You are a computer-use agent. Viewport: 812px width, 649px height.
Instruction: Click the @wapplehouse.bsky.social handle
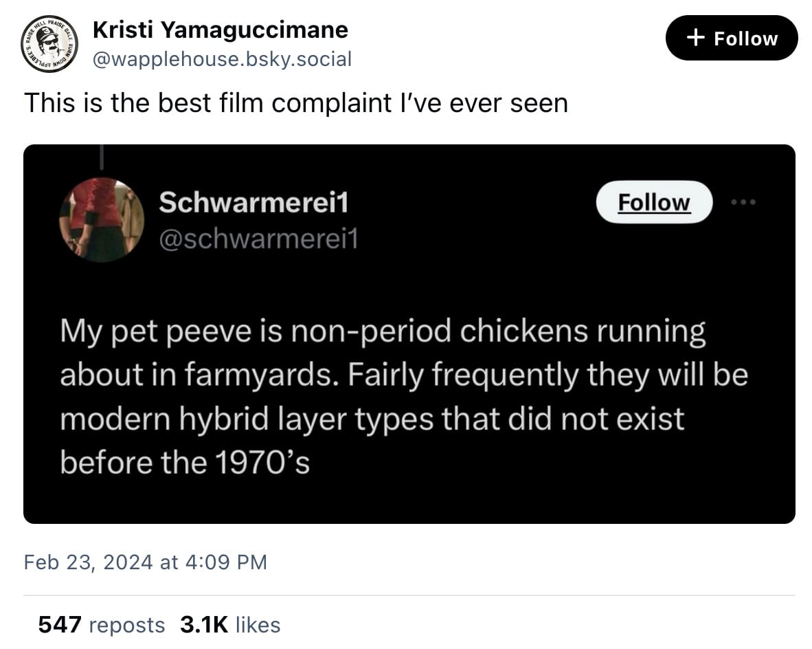(x=222, y=59)
